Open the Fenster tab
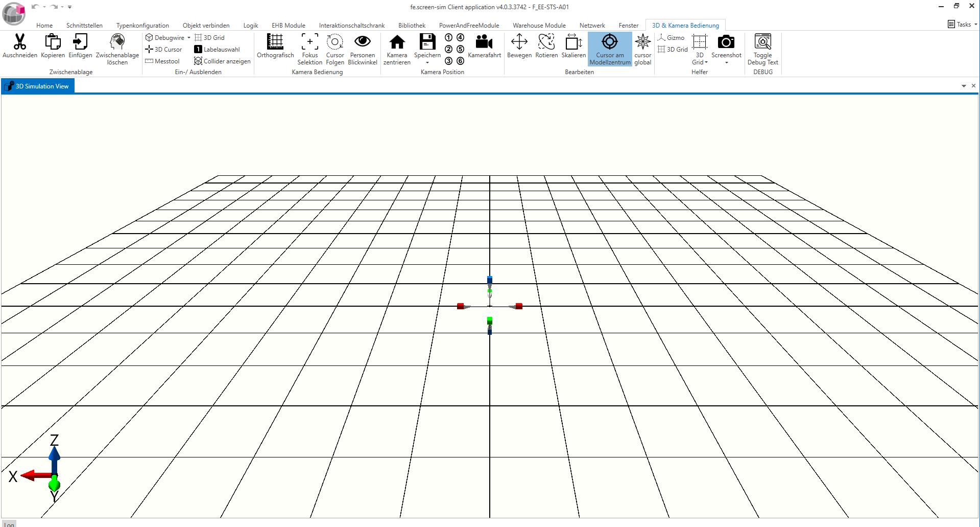Viewport: 980px width, 527px height. [628, 25]
